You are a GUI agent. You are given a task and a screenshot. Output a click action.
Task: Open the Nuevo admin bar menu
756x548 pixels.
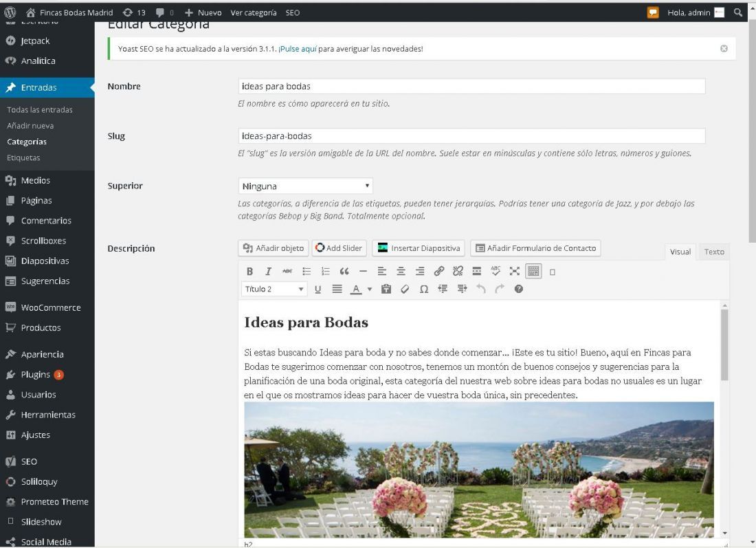(x=203, y=12)
